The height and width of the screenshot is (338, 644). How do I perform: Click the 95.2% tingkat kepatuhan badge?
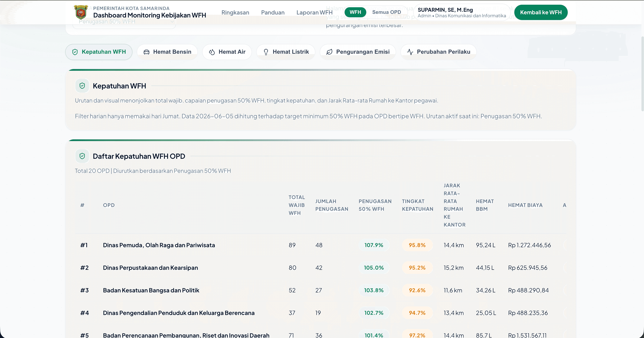tap(417, 268)
